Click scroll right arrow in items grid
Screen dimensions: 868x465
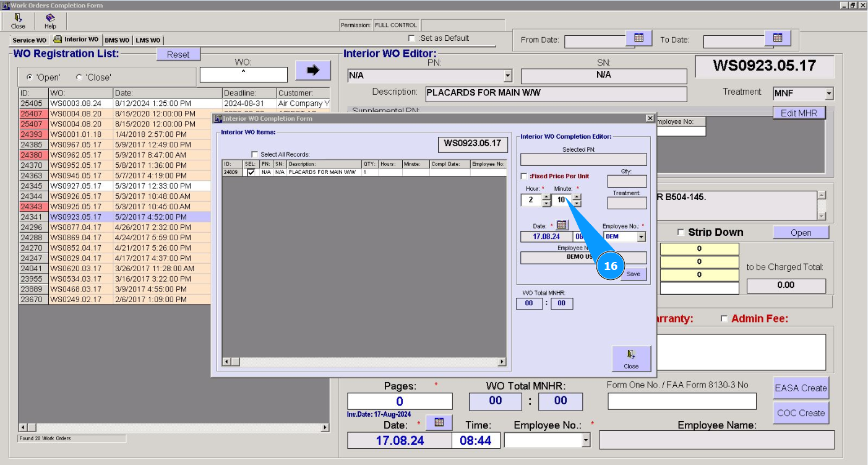502,362
